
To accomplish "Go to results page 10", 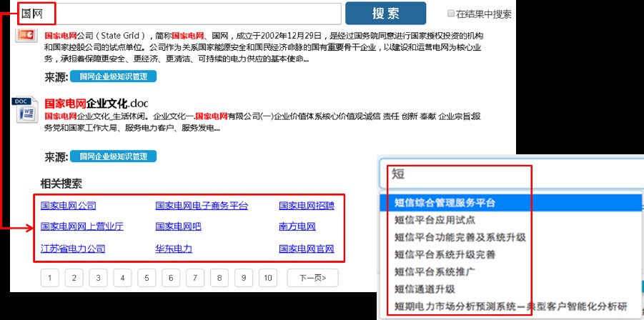I will (268, 278).
